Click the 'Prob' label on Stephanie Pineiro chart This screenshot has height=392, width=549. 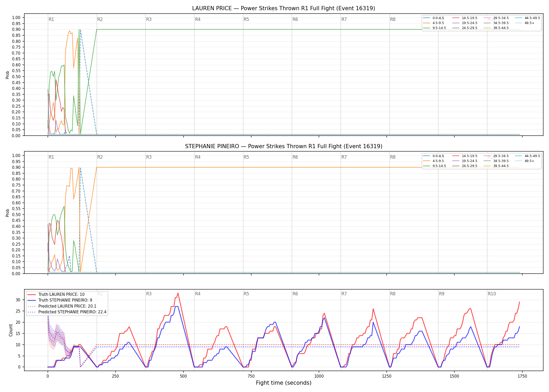click(8, 213)
